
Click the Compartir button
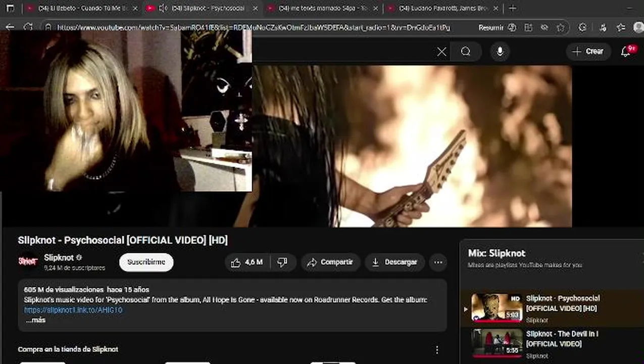(x=330, y=262)
